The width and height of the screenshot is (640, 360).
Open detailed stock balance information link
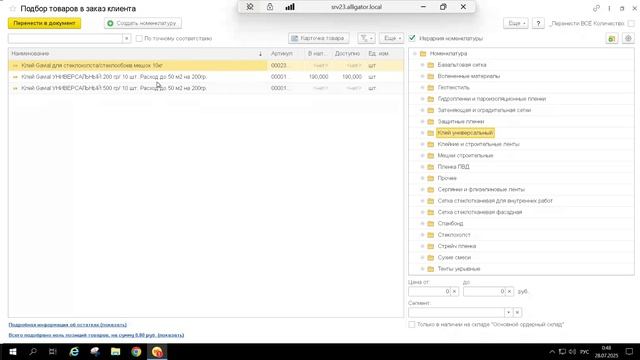[x=68, y=325]
